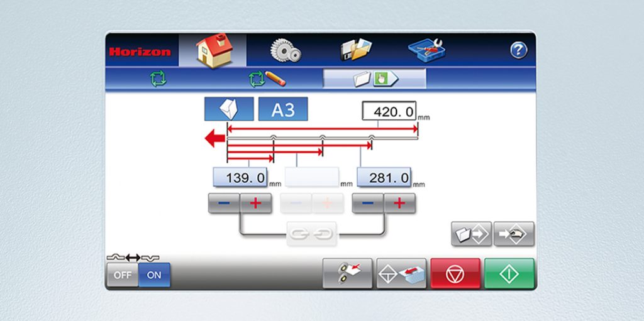Screen dimensions: 644x321
Task: Click the folder load-job button
Action: click(x=472, y=234)
